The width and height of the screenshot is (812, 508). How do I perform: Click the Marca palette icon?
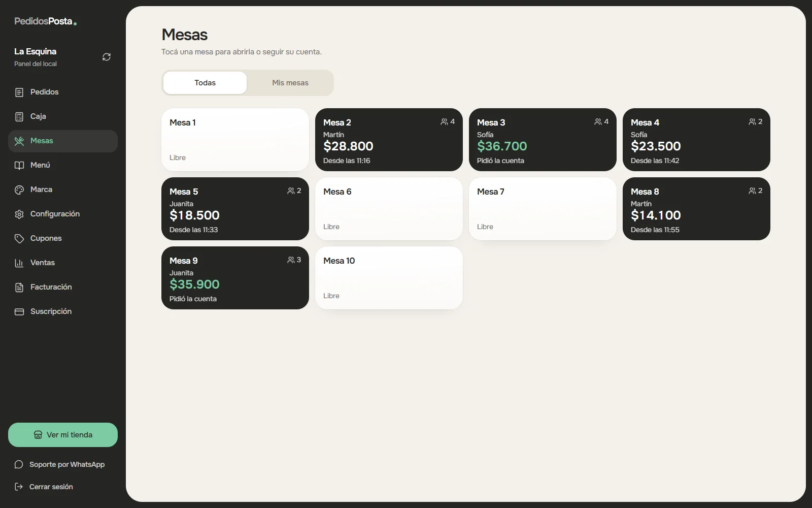click(x=19, y=189)
